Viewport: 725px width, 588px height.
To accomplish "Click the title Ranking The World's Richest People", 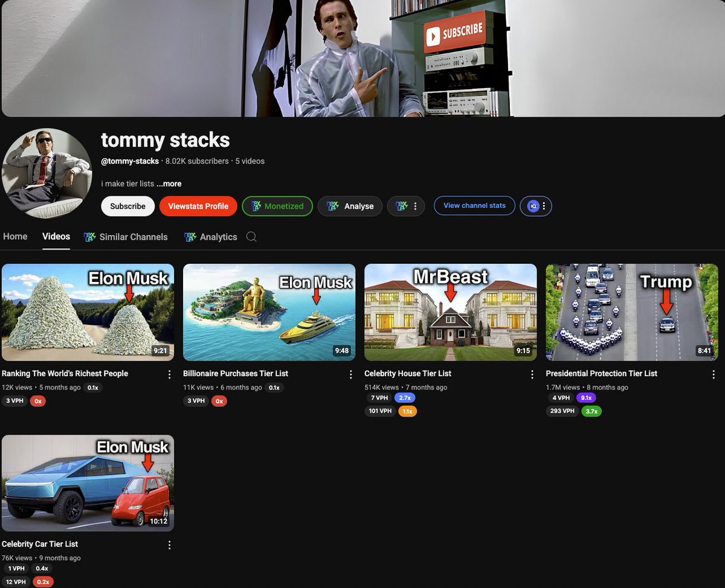I will click(x=65, y=374).
